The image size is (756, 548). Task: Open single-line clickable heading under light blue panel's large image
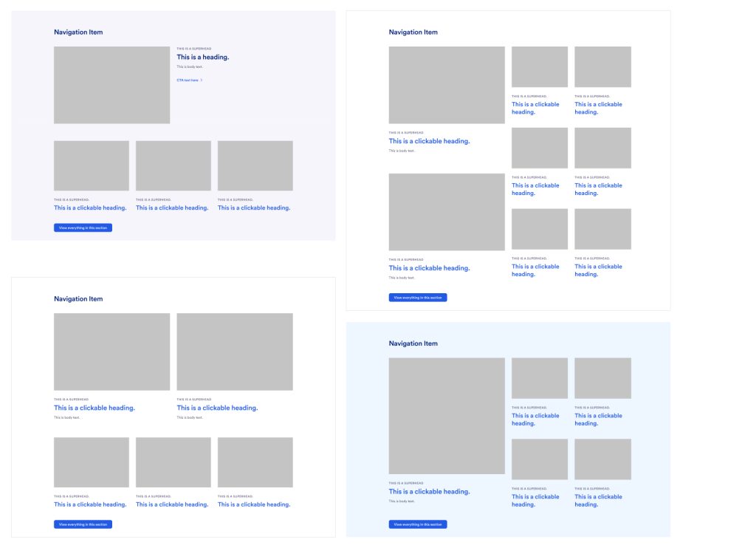pyautogui.click(x=429, y=492)
